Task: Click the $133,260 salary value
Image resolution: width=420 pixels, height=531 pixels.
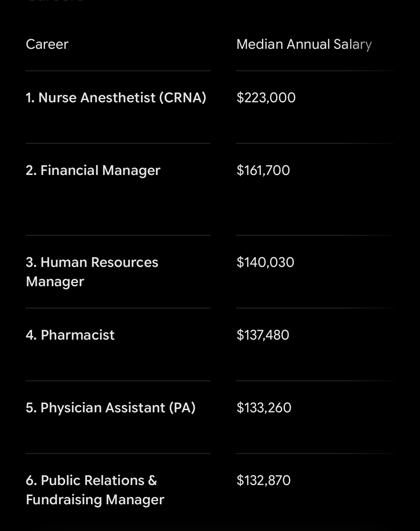Action: click(x=264, y=408)
